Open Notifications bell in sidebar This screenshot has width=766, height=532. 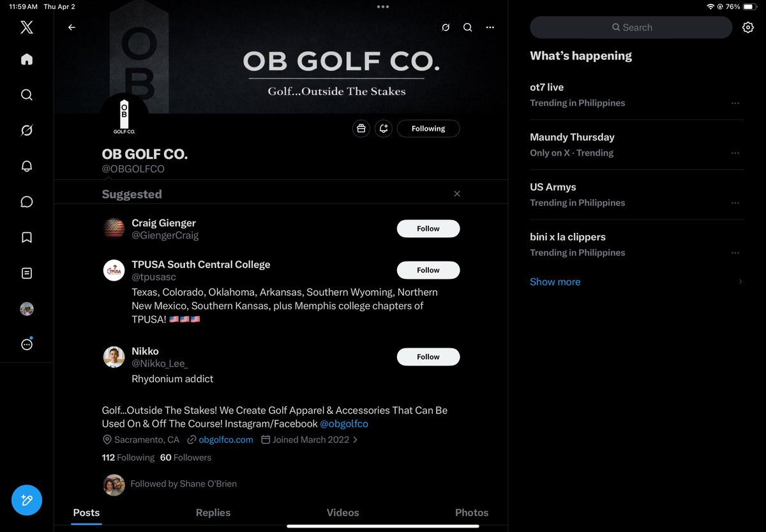tap(27, 166)
